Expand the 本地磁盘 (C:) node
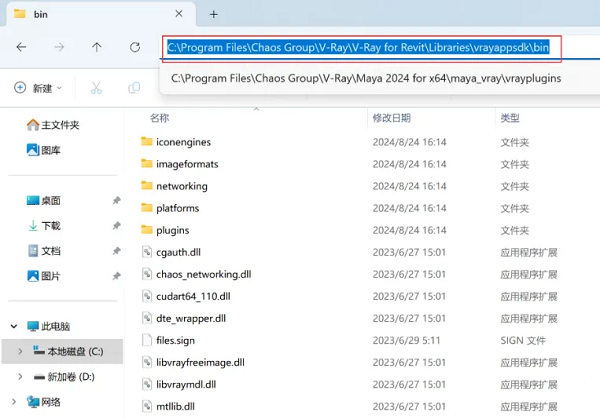 (20, 351)
